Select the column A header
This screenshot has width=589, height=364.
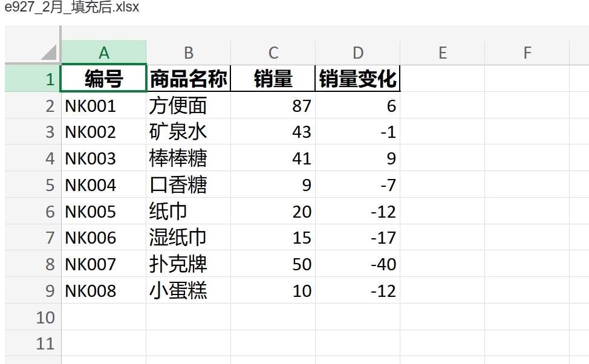104,53
